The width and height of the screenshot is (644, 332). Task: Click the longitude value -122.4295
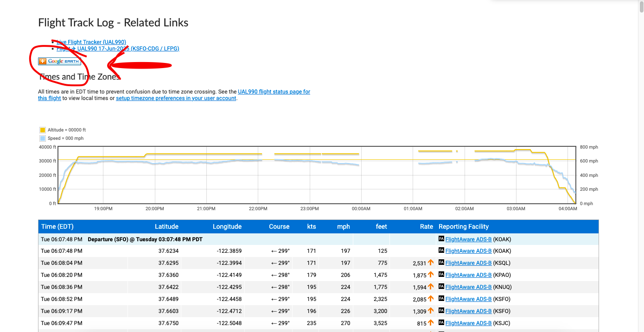pos(229,287)
